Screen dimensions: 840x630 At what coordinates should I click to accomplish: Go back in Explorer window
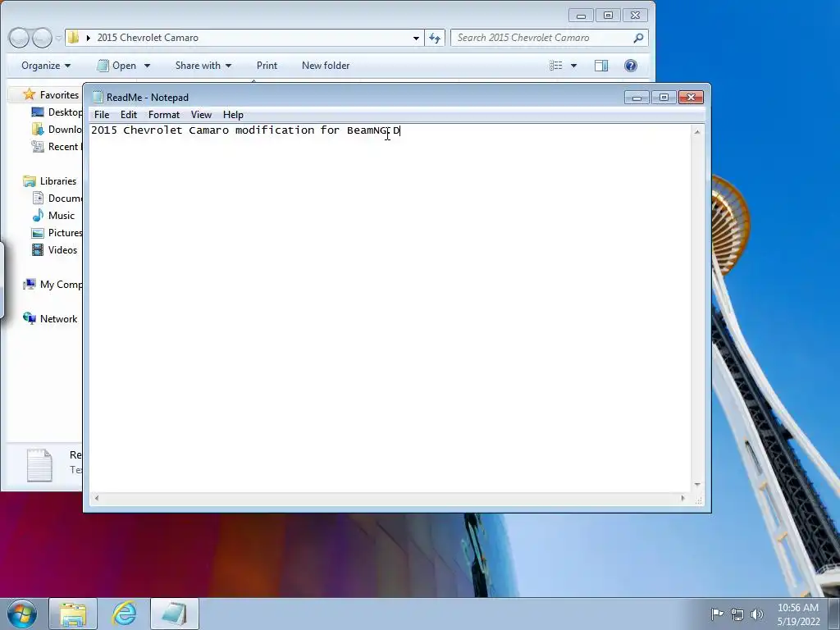pyautogui.click(x=19, y=38)
